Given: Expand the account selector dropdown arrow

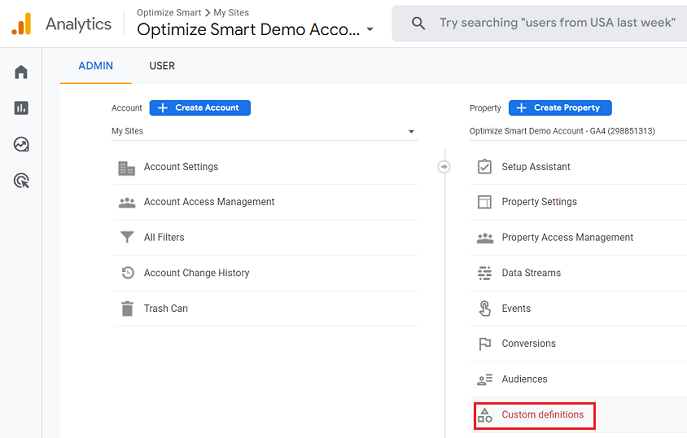Looking at the screenshot, I should coord(370,30).
